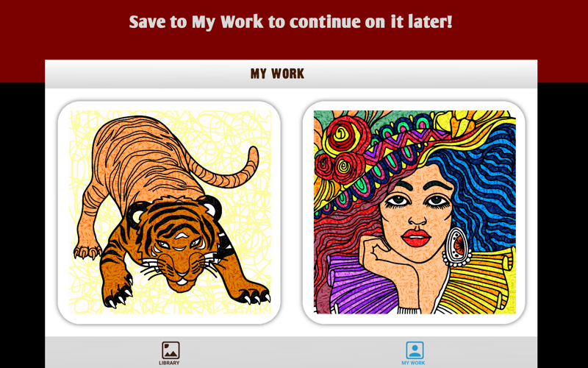This screenshot has height=368, width=588.
Task: Click the MY WORK label in bottom bar
Action: [413, 363]
